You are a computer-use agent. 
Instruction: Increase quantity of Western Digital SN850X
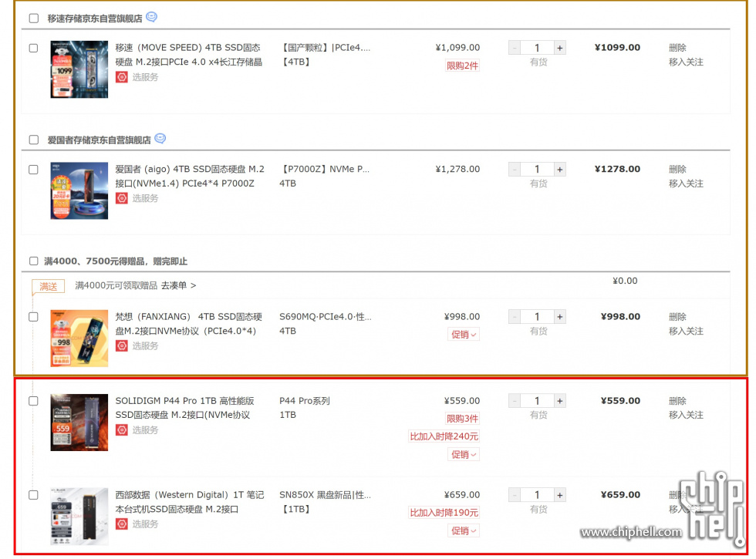[560, 495]
